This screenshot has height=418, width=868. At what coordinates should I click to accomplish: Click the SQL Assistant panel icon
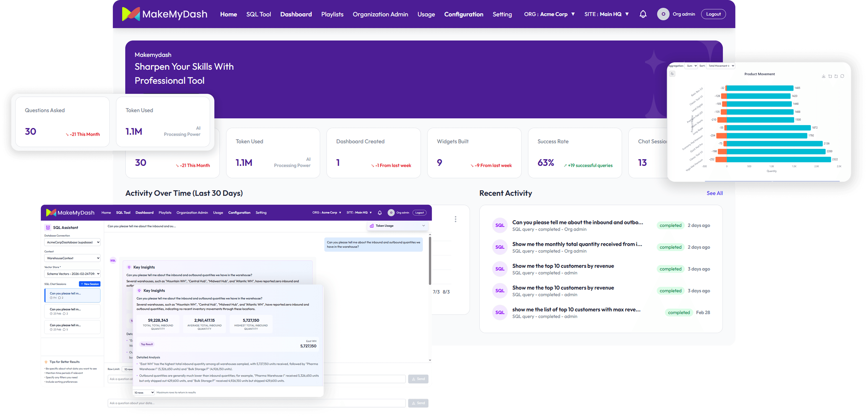48,228
